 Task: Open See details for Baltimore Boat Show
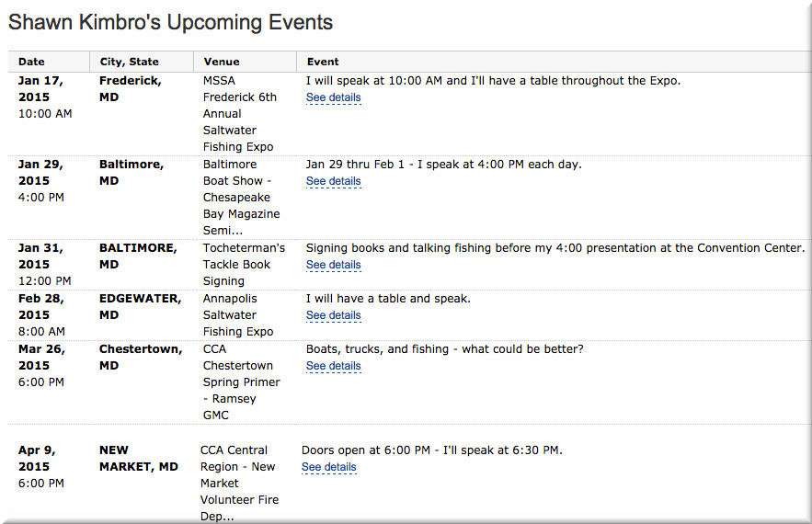tap(333, 181)
